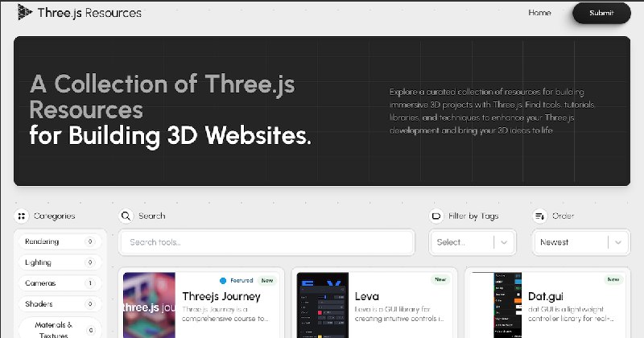Screen dimensions: 644x338
Task: Expand the Select dropdown chevron arrow
Action: (504, 242)
